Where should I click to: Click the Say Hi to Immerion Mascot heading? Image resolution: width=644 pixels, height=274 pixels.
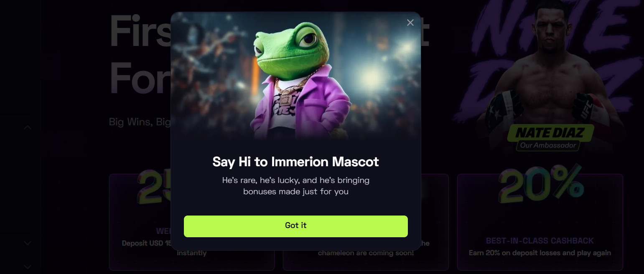(x=296, y=162)
